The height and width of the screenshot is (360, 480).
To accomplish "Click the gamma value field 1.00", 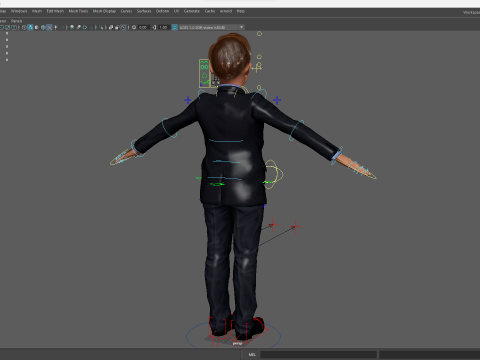I will (x=163, y=27).
